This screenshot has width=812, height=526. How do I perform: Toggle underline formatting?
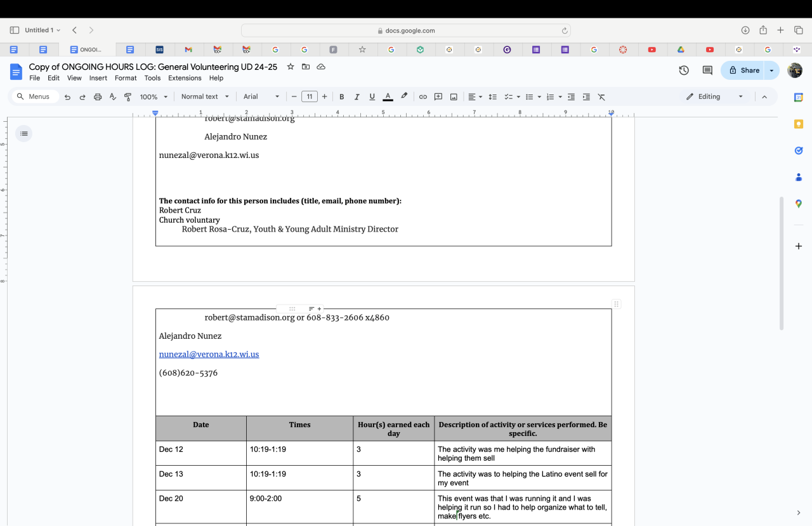[x=372, y=97]
